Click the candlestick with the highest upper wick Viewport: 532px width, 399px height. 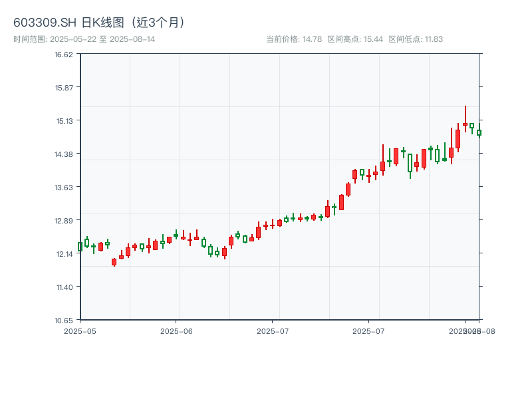point(465,124)
